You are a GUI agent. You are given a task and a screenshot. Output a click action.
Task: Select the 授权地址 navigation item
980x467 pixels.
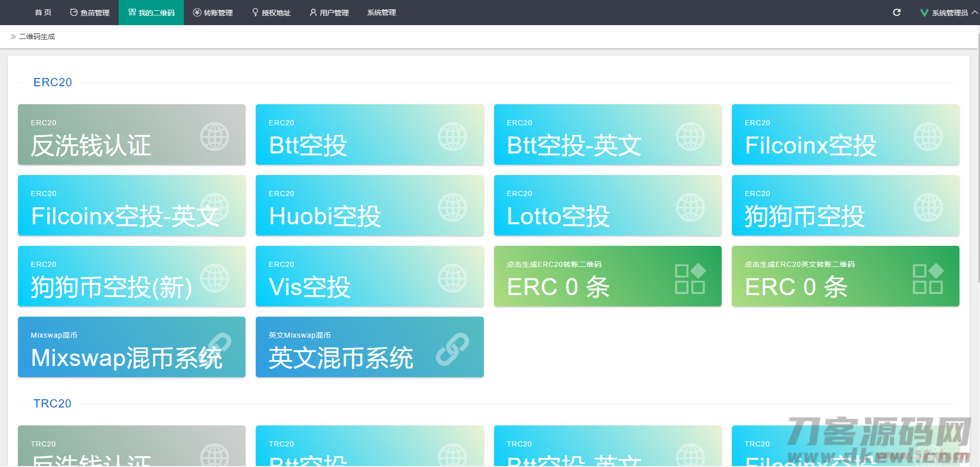(x=271, y=13)
